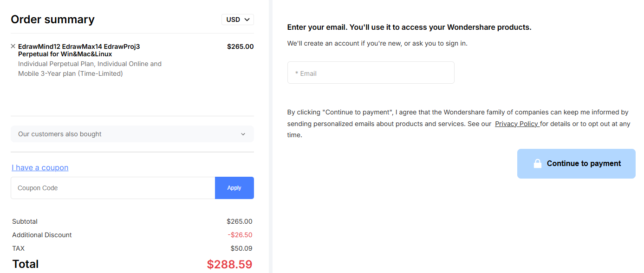Click the Subtotal label
Image resolution: width=644 pixels, height=273 pixels.
point(25,221)
